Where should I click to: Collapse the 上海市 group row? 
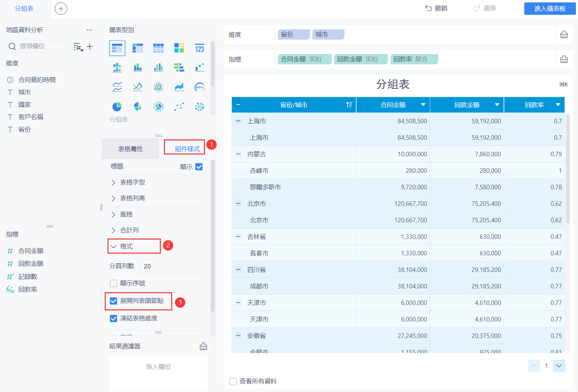(x=238, y=121)
